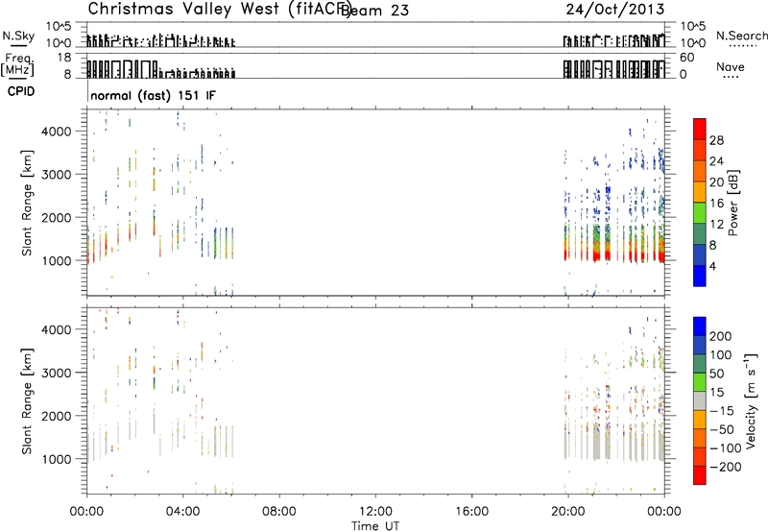Click the 08:00 time tick label
The image size is (768, 532).
click(x=279, y=512)
